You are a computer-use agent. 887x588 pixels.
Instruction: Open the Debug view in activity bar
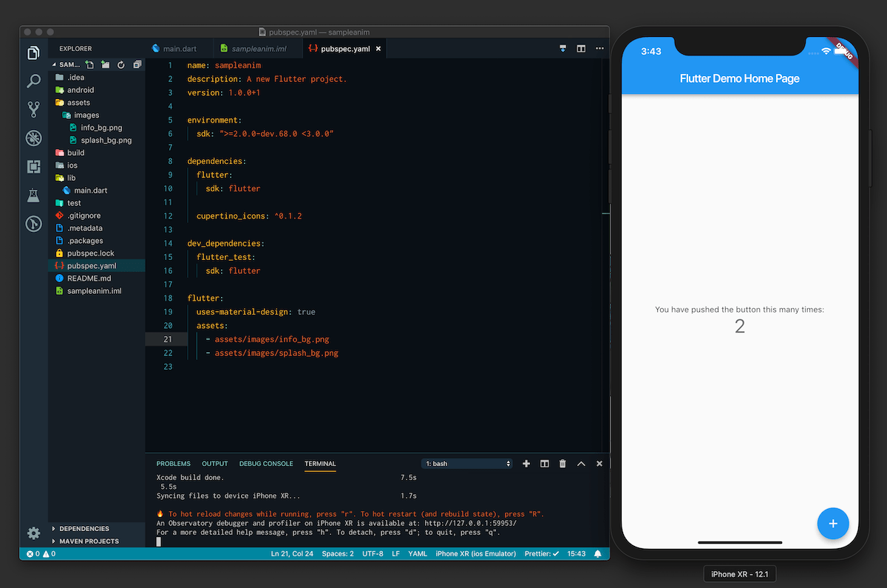33,138
